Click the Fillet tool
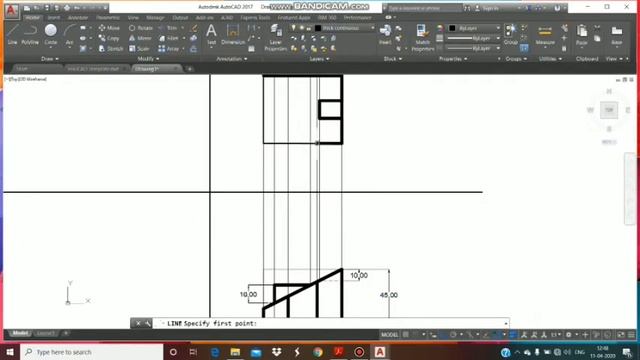This screenshot has height=360, width=640. tap(169, 38)
